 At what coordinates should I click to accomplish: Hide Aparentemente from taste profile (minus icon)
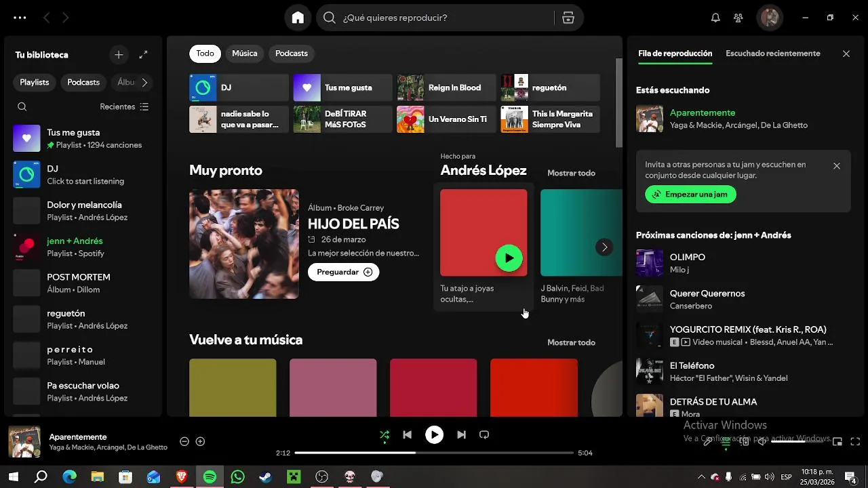pos(184,441)
